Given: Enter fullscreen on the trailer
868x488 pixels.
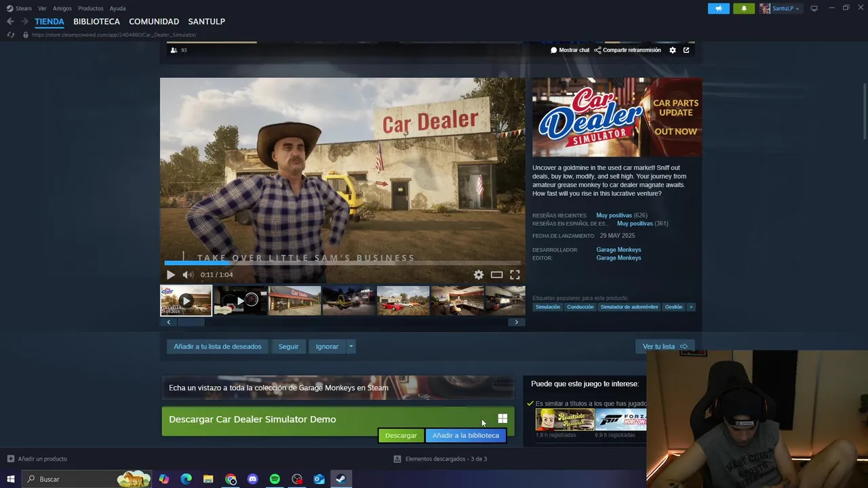Looking at the screenshot, I should [x=515, y=274].
